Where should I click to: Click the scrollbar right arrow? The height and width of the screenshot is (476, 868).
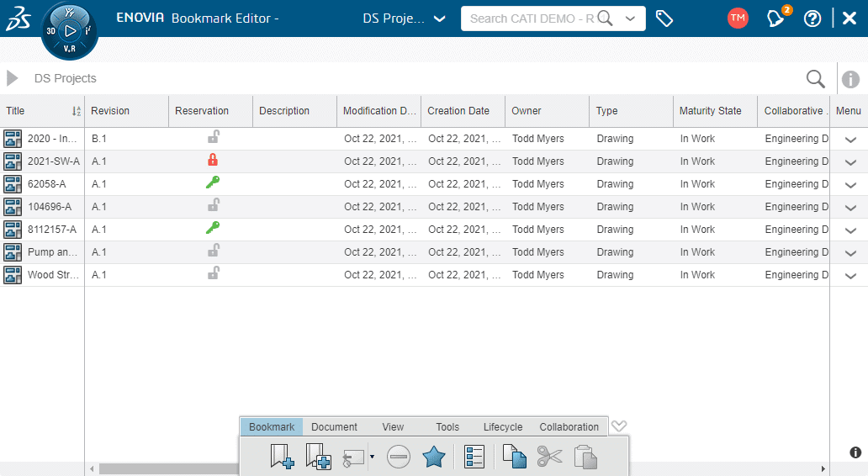[823, 468]
